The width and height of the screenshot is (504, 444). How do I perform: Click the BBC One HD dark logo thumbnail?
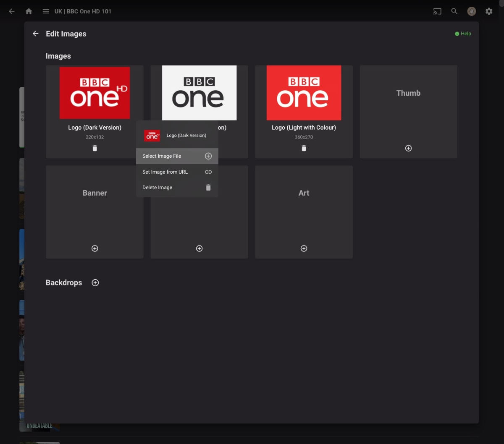[x=95, y=93]
